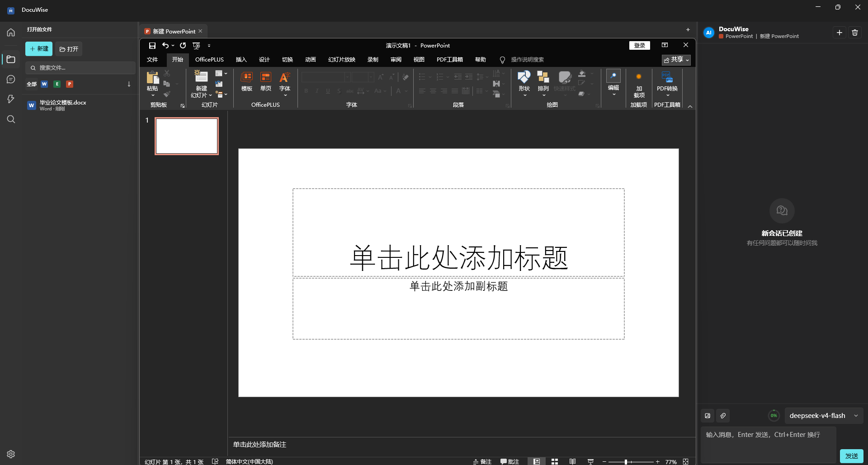Click the 发送 send button
The height and width of the screenshot is (465, 868).
(x=852, y=456)
